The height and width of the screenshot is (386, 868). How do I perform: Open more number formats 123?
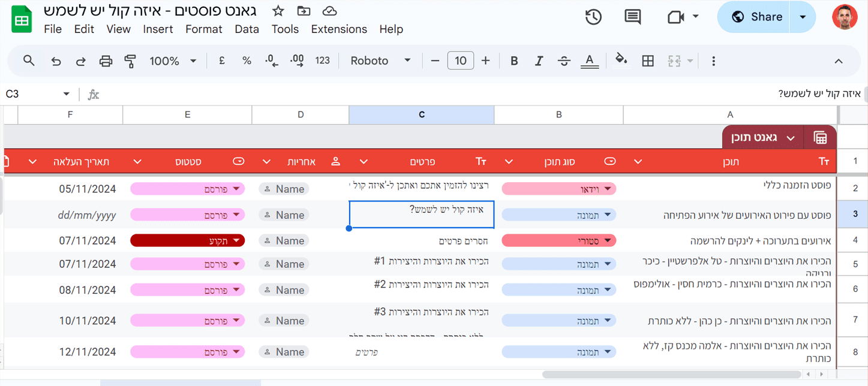coord(323,61)
